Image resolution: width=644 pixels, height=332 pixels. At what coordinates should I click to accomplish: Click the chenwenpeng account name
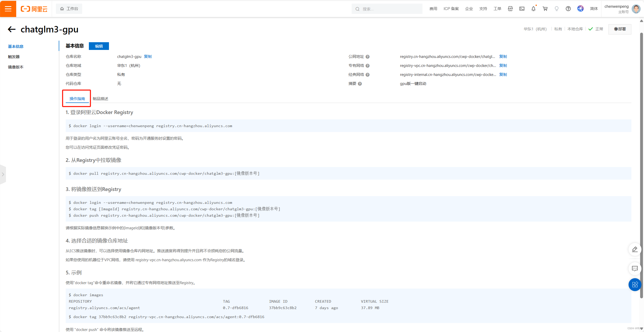[616, 6]
